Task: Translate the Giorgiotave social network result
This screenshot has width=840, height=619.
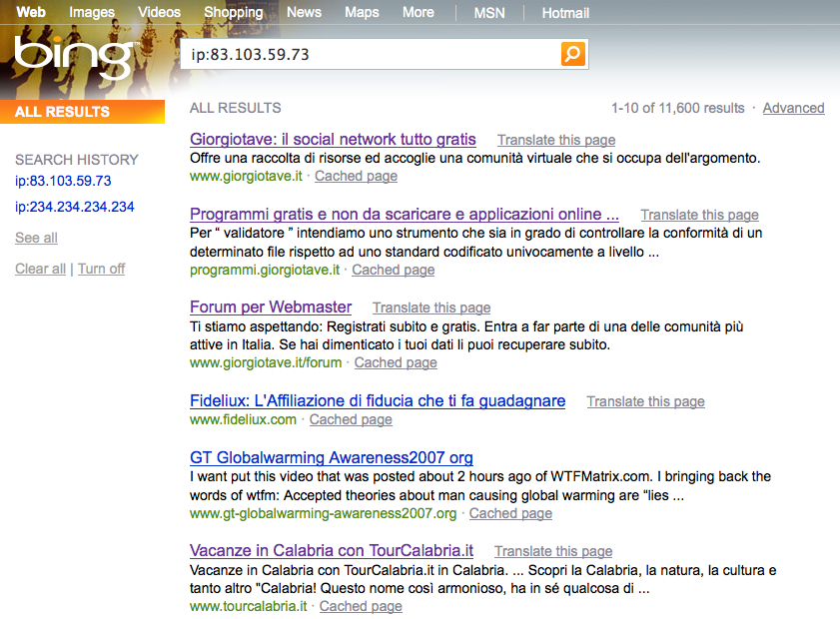Action: tap(556, 140)
